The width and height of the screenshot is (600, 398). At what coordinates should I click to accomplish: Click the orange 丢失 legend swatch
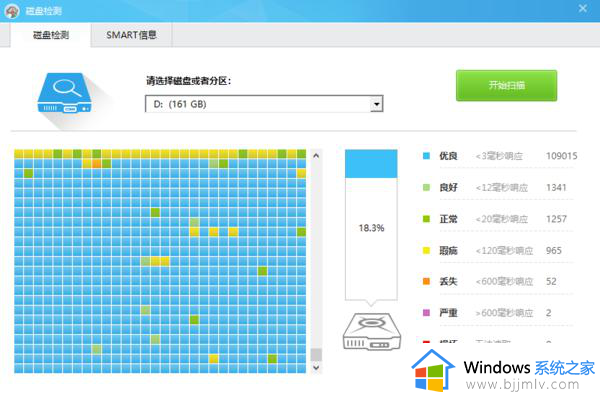click(x=426, y=281)
